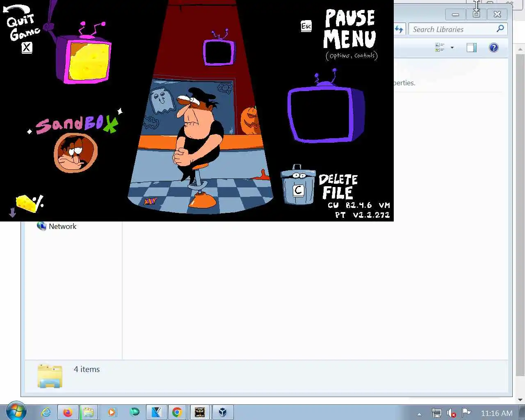The height and width of the screenshot is (420, 525).
Task: Minimize the Explorer Libraries window
Action: 455,14
